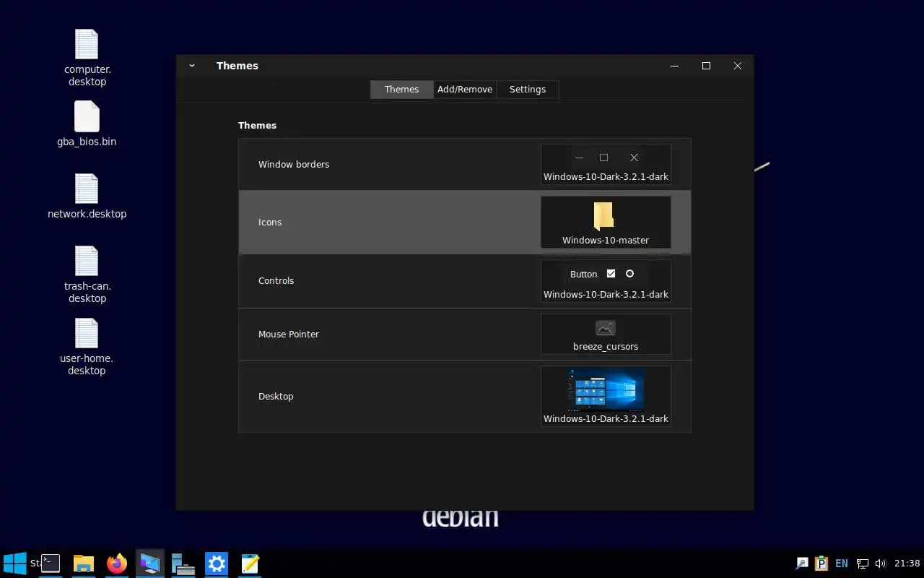Select the Controls row label
Image resolution: width=924 pixels, height=578 pixels.
pyautogui.click(x=276, y=281)
